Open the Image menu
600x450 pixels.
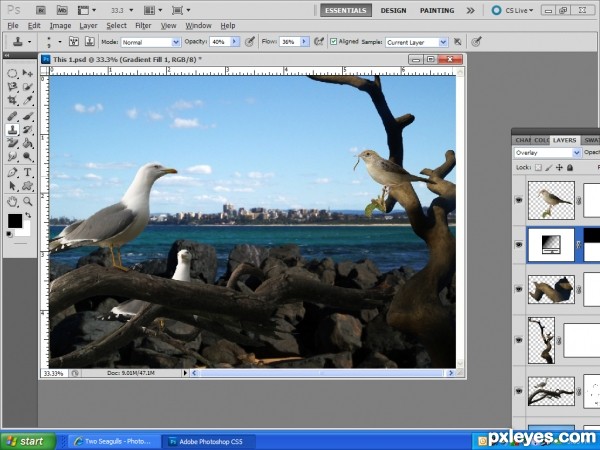point(60,26)
